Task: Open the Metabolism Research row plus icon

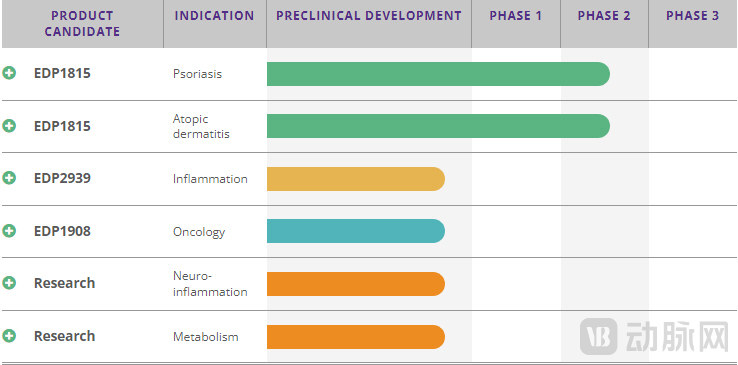Action: coord(9,336)
